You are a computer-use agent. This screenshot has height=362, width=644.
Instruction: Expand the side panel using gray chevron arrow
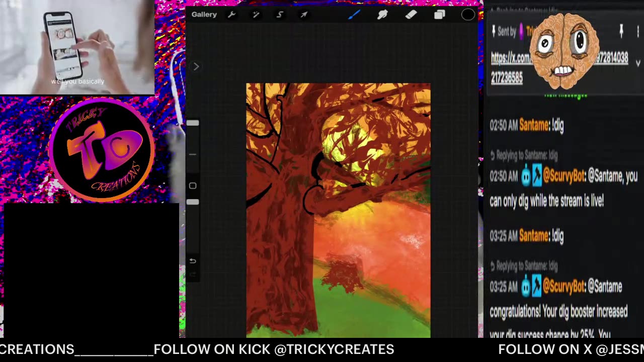pos(196,66)
